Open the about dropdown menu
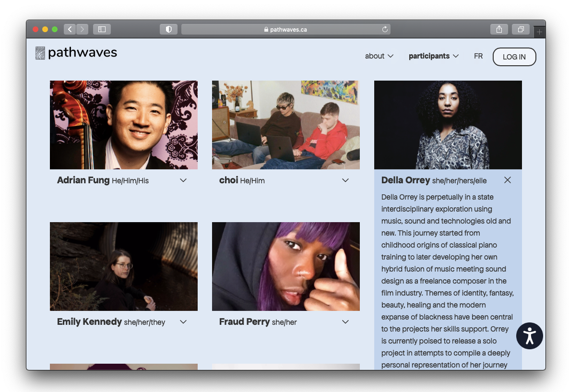Image resolution: width=569 pixels, height=392 pixels. tap(379, 56)
